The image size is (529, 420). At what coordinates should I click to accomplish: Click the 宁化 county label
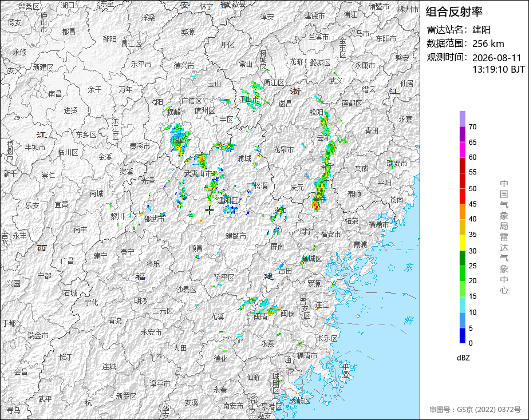91,302
